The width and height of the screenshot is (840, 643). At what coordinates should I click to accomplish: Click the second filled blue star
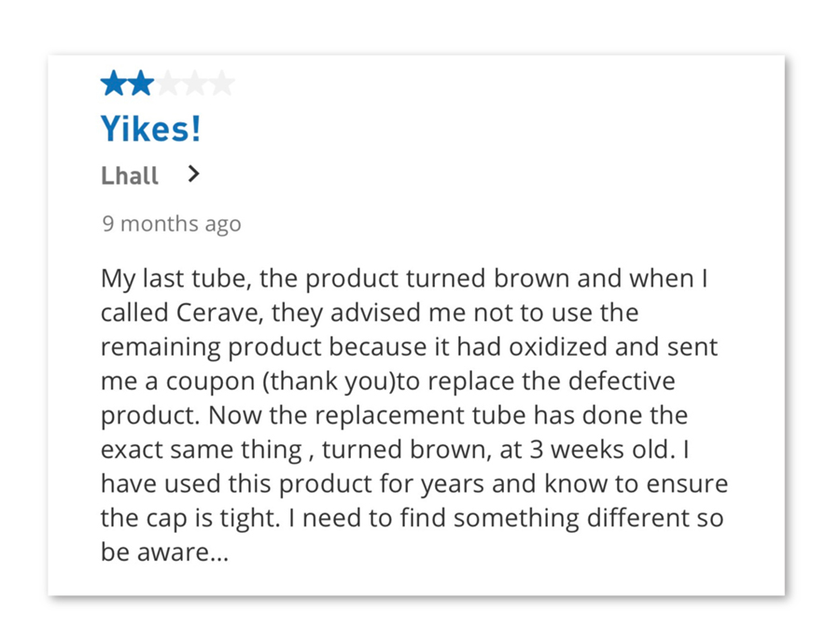click(141, 85)
